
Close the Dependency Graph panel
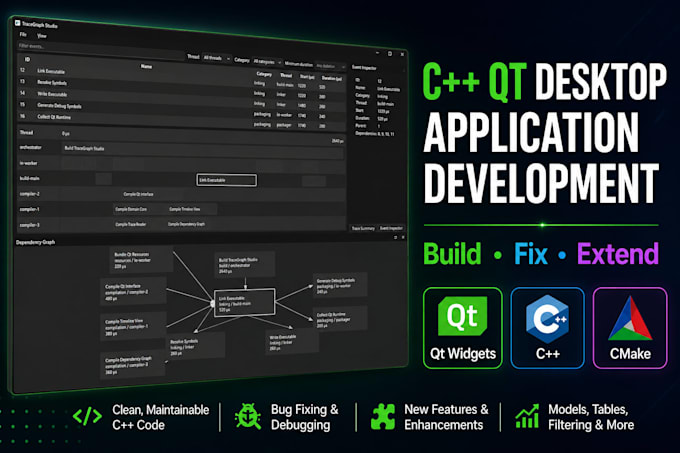pos(403,238)
